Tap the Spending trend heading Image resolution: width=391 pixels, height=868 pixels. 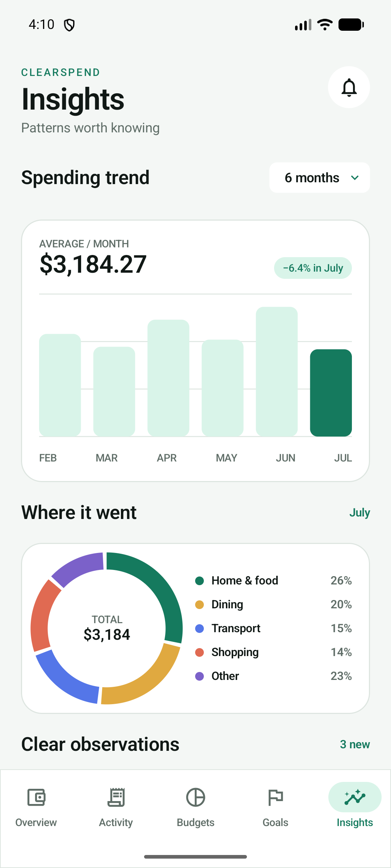(85, 178)
